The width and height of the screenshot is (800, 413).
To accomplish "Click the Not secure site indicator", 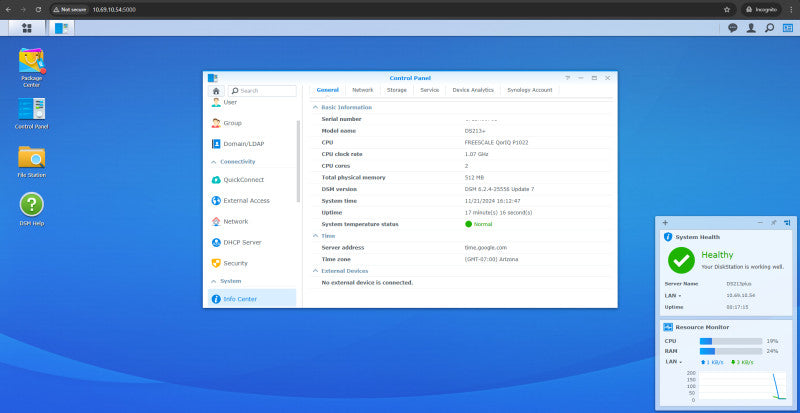I will pyautogui.click(x=70, y=9).
